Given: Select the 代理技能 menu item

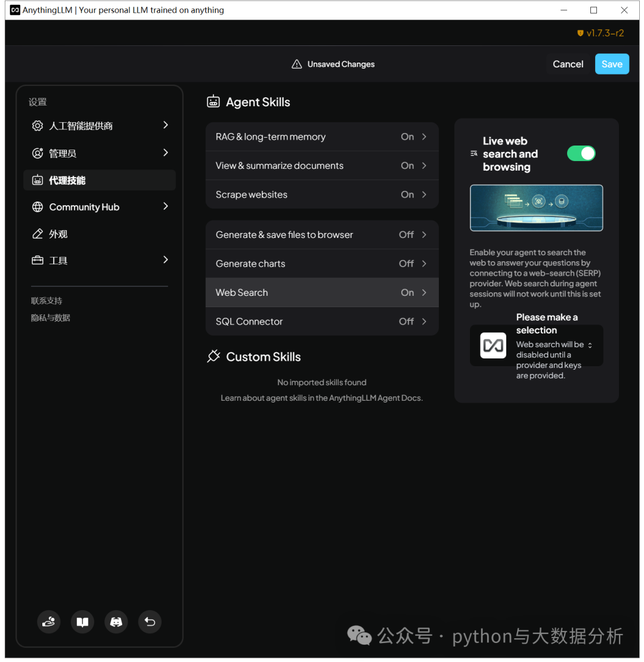Looking at the screenshot, I should (100, 180).
